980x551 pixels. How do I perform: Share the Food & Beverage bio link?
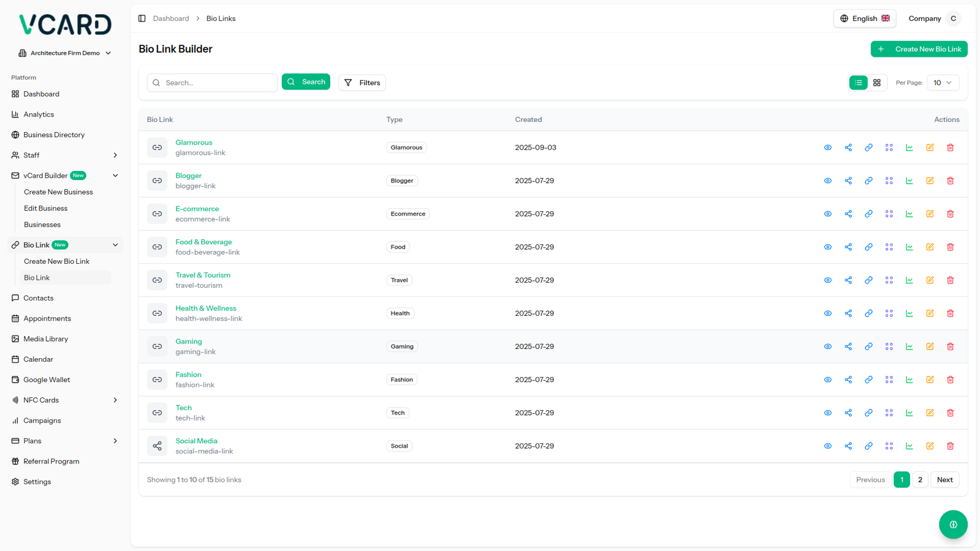[848, 247]
